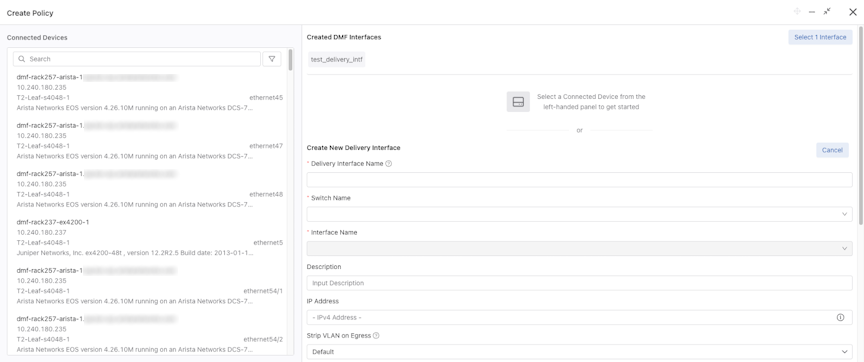Select device dmf-rack237-ex4200-1 ethernet5
Screen dimensions: 864x362
[x=150, y=237]
